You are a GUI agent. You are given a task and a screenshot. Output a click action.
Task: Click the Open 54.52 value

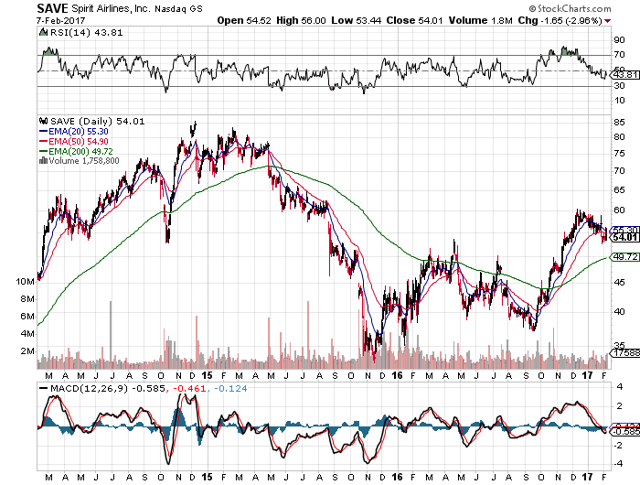click(x=244, y=20)
